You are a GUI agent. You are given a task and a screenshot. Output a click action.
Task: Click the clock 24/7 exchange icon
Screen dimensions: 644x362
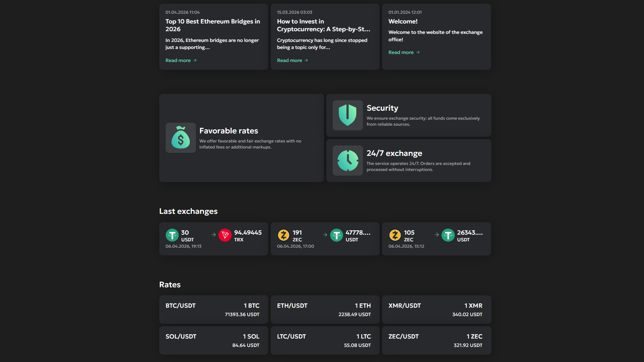(347, 161)
